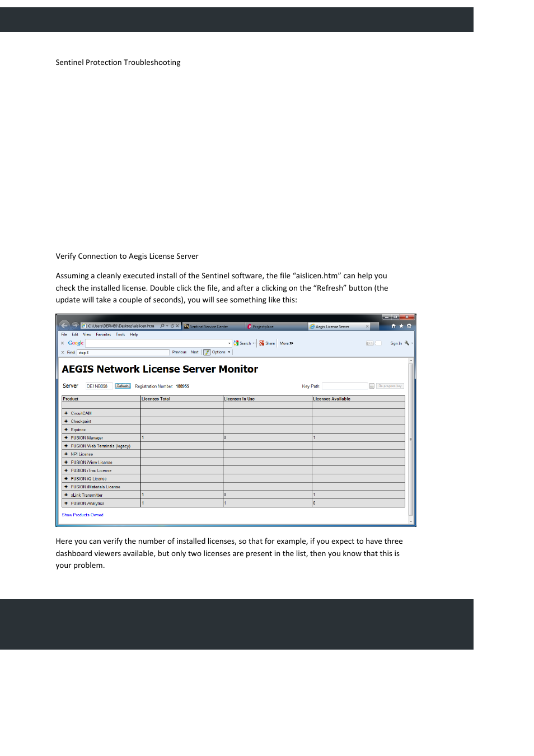Expand the FUSION iTrac License row

pyautogui.click(x=66, y=470)
